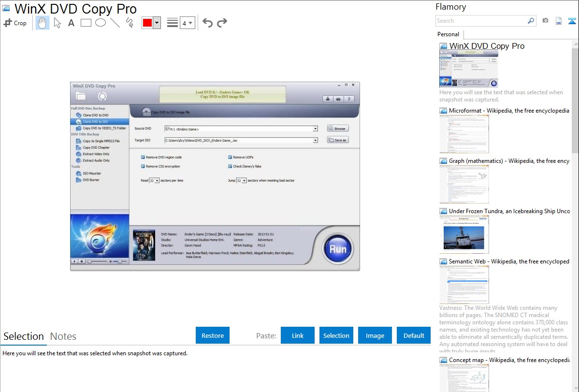
Task: Switch to the Selection tab
Action: [24, 336]
